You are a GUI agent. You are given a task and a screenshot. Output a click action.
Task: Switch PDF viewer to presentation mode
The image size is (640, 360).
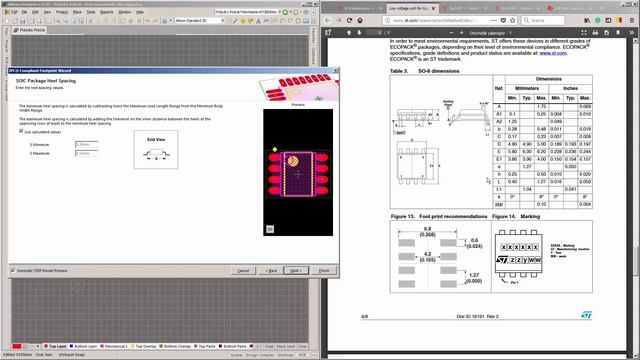click(x=584, y=33)
